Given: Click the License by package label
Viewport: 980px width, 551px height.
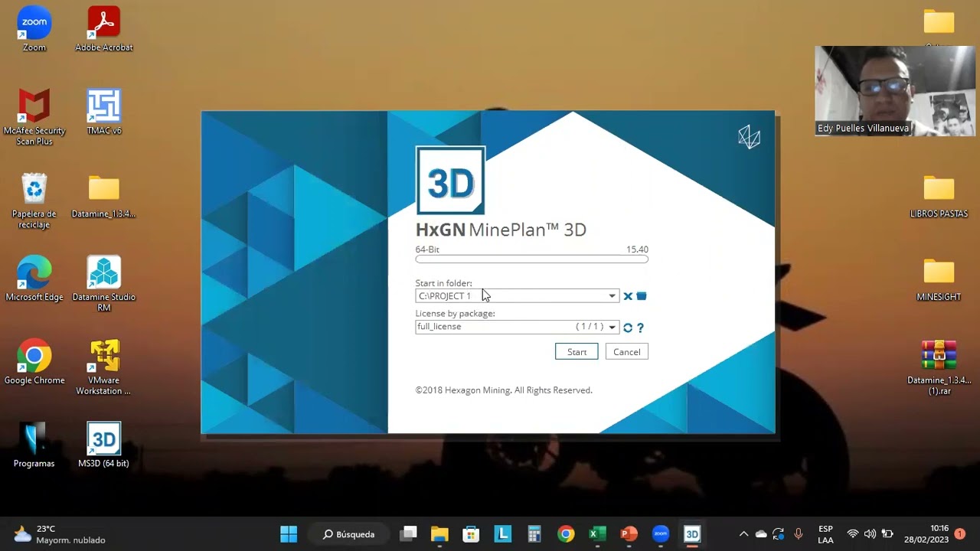Looking at the screenshot, I should click(x=456, y=314).
